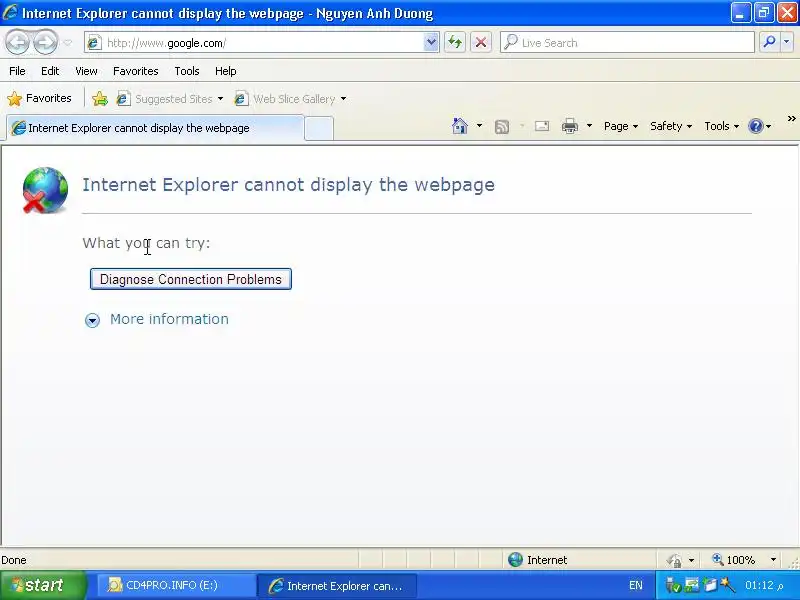Open the Tools command bar menu
This screenshot has height=600, width=800.
[721, 126]
